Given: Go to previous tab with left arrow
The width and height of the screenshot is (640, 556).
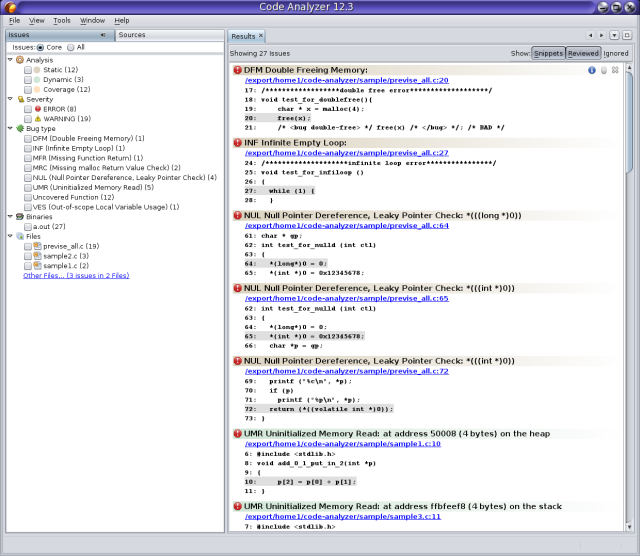Looking at the screenshot, I should point(590,36).
